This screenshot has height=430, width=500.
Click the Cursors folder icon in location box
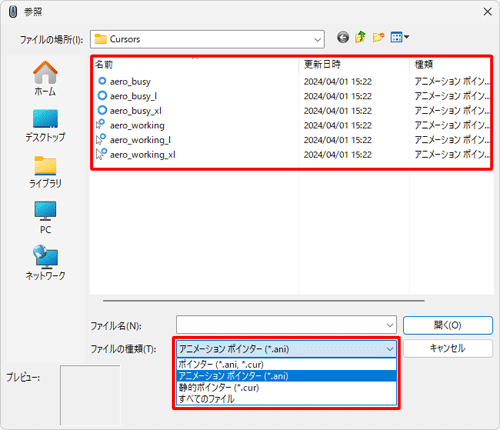[x=101, y=39]
